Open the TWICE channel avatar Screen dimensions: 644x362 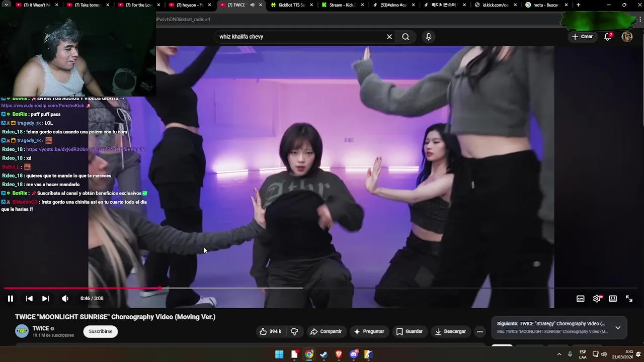(x=22, y=331)
